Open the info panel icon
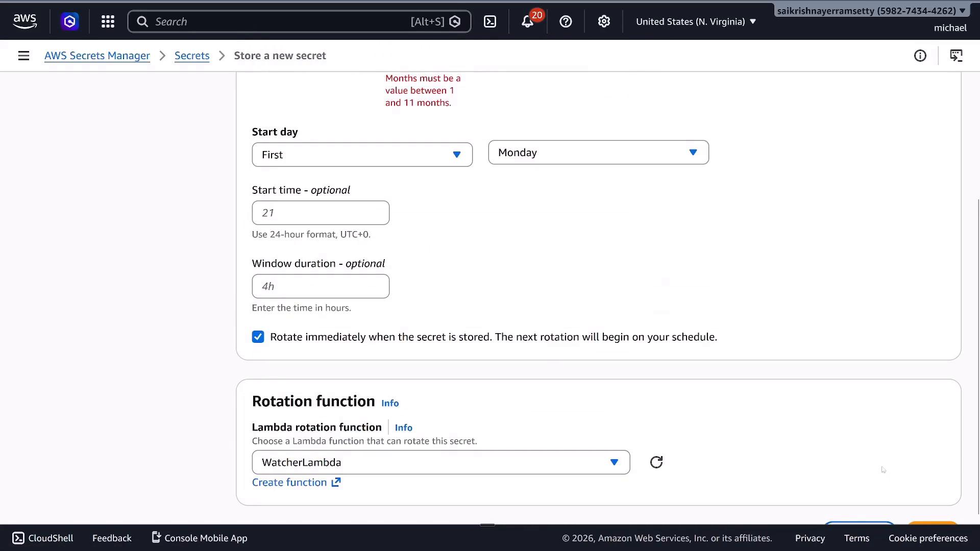 (920, 56)
